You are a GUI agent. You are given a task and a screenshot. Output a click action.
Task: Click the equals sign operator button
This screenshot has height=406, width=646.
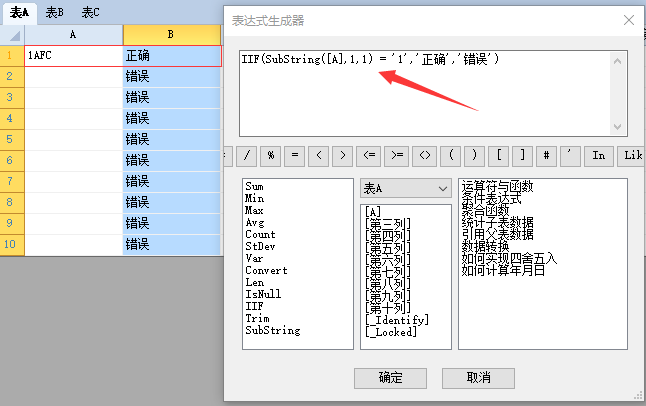click(294, 155)
